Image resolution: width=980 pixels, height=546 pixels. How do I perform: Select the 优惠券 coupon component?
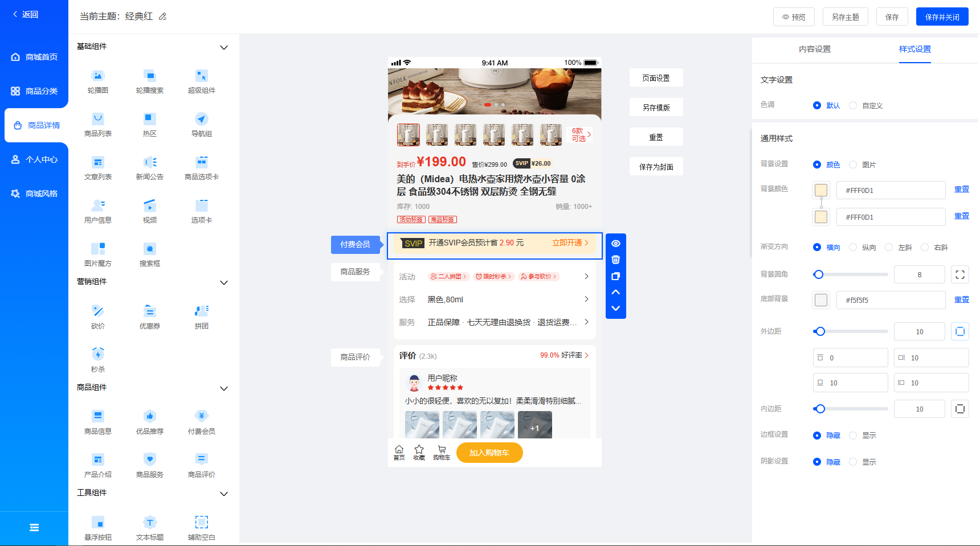tap(150, 318)
